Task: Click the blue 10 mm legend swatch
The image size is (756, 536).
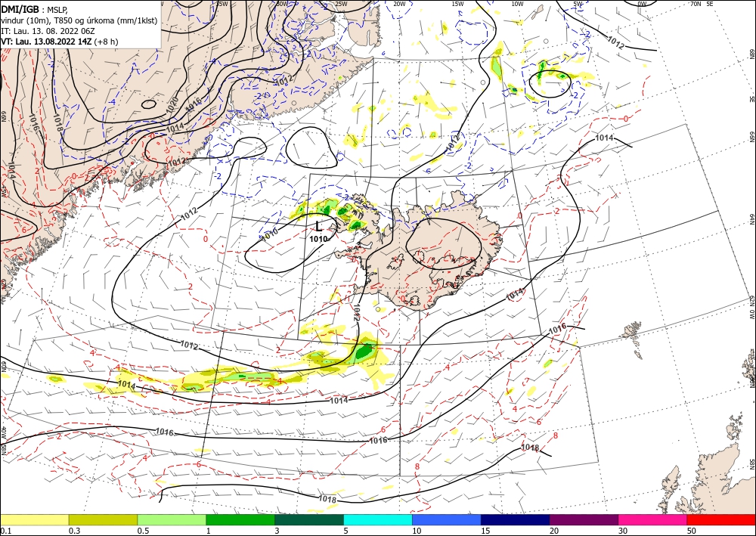Action: (447, 519)
